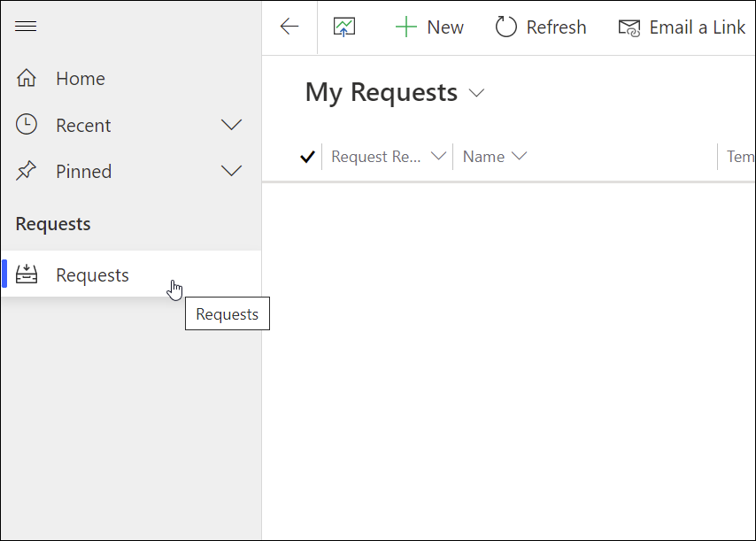Go back using the left arrow
The image size is (756, 541).
coord(289,27)
